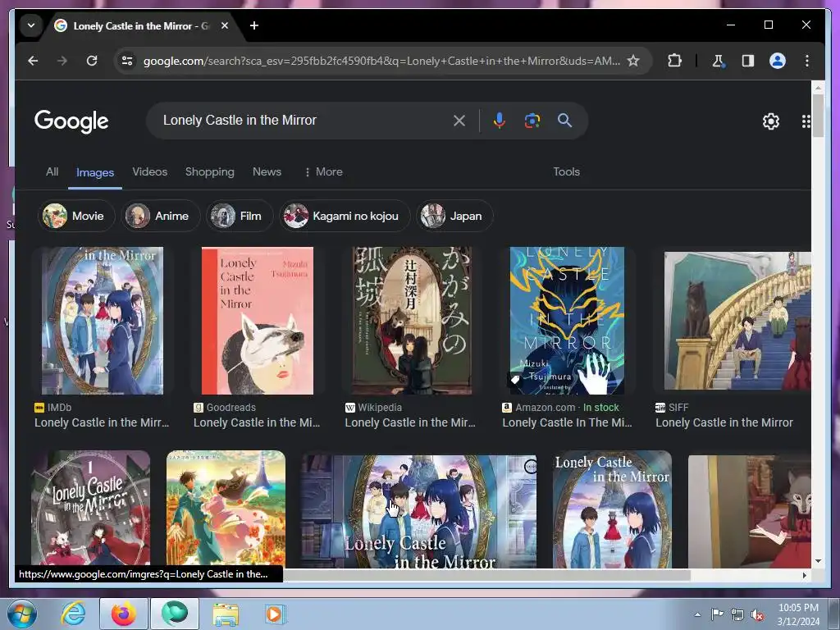The width and height of the screenshot is (840, 630).
Task: Switch to the Videos tab
Action: pos(150,172)
